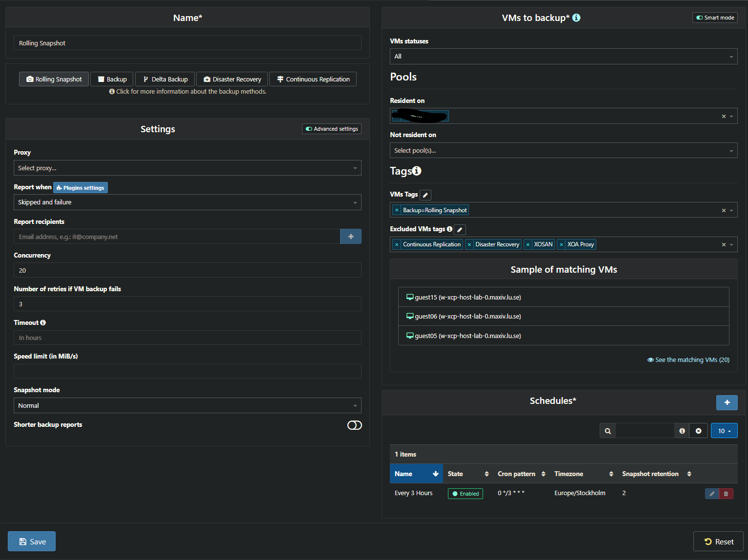Sort schedules by Cron pattern column
The image size is (748, 560).
coord(521,474)
